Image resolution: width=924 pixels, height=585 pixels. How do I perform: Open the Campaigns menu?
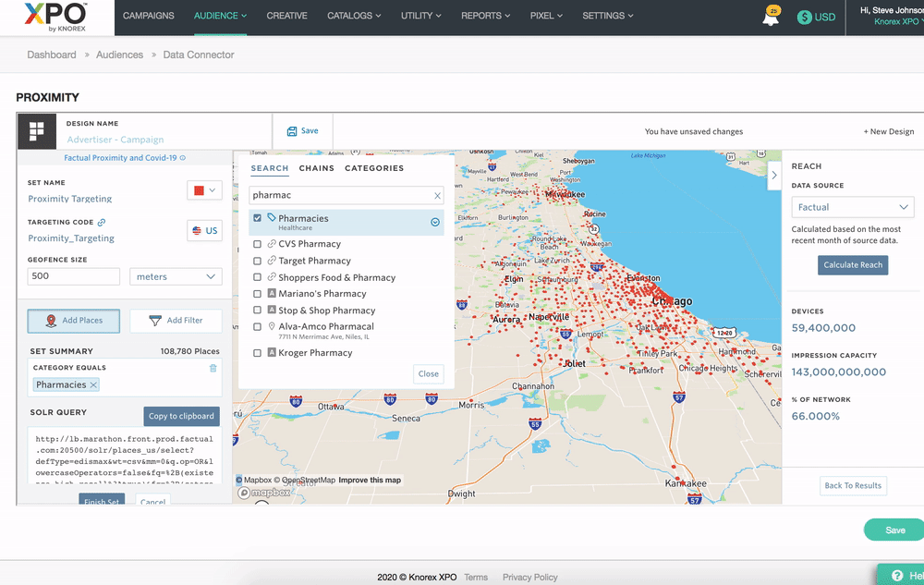tap(149, 16)
